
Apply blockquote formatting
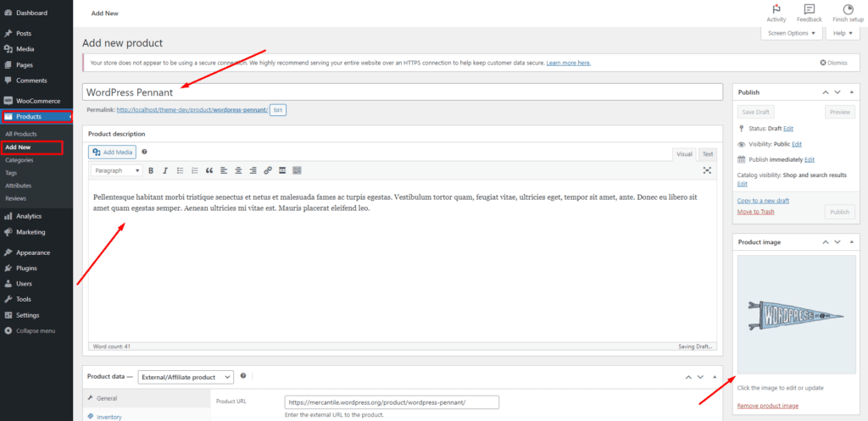click(x=209, y=171)
